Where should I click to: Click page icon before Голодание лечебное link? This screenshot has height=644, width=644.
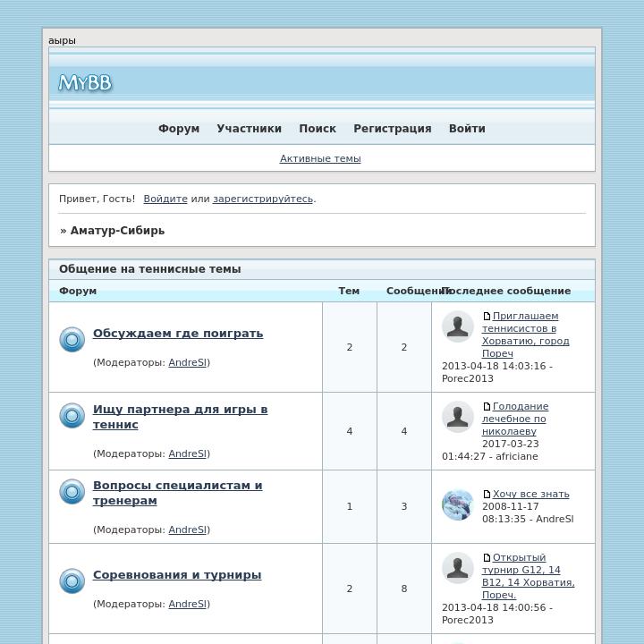487,406
